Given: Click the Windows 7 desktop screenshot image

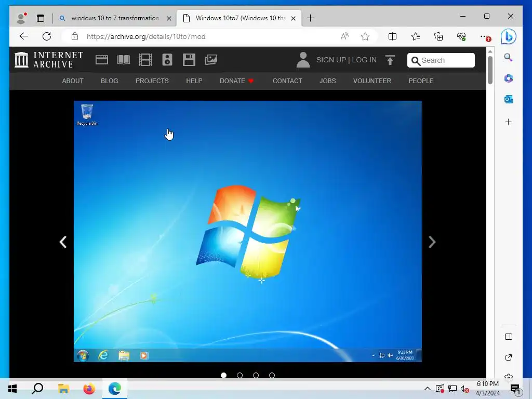Looking at the screenshot, I should (x=248, y=231).
